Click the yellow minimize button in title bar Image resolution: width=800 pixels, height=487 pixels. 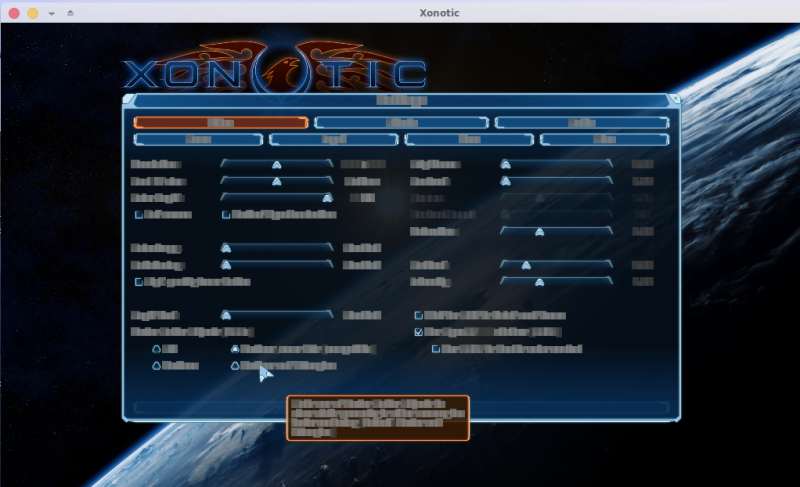[33, 13]
